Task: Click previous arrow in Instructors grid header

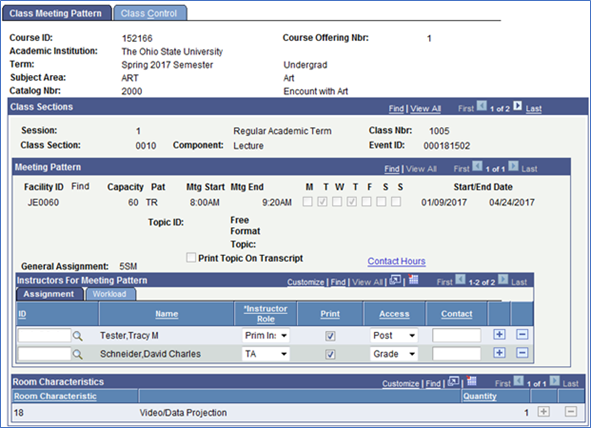Action: click(460, 280)
